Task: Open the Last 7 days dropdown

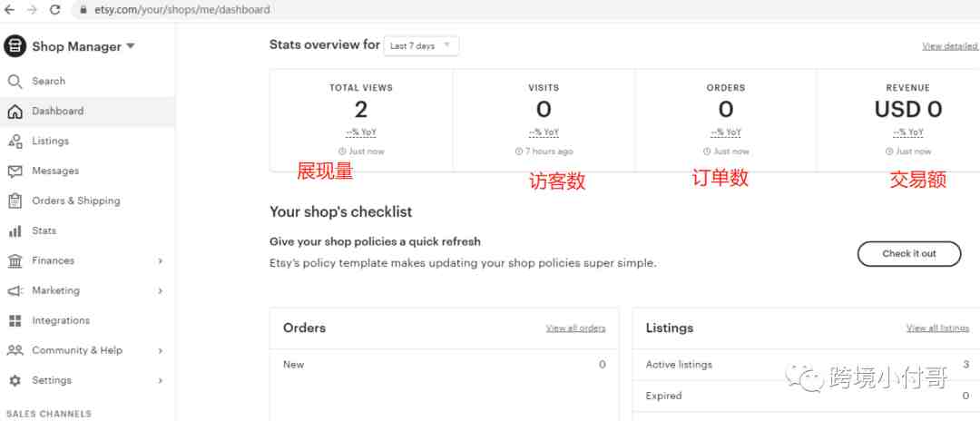Action: pyautogui.click(x=421, y=45)
